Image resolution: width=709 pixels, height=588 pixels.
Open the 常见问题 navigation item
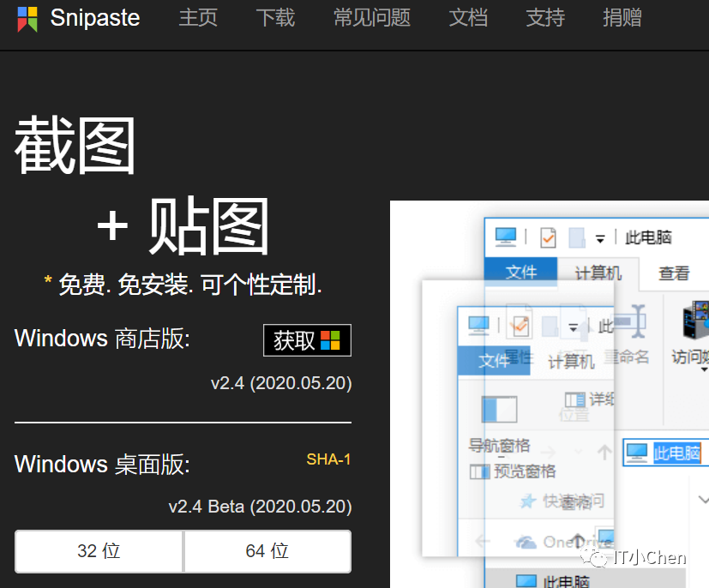click(372, 18)
